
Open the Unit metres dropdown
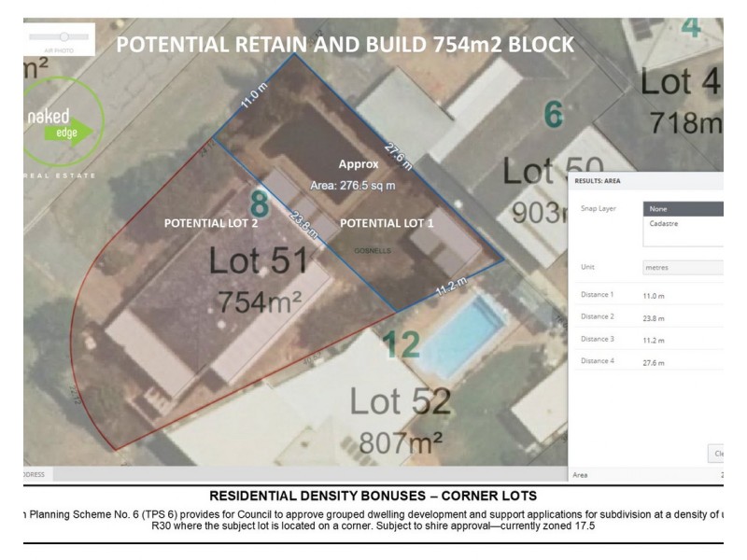tap(684, 267)
